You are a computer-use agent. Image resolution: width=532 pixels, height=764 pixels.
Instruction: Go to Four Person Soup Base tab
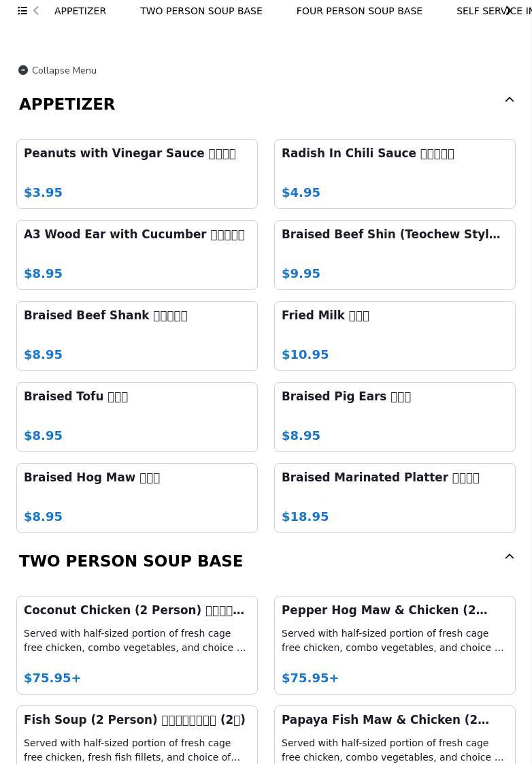[359, 11]
